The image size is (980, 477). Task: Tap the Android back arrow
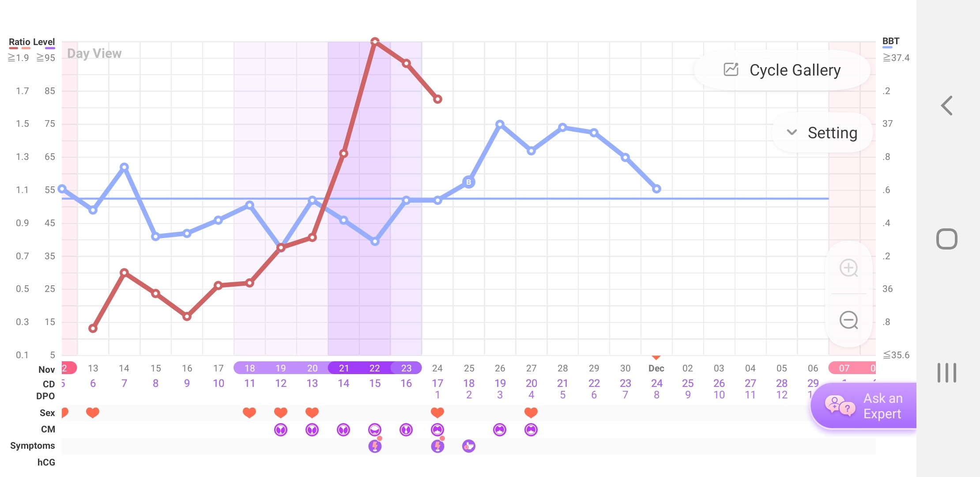point(946,106)
